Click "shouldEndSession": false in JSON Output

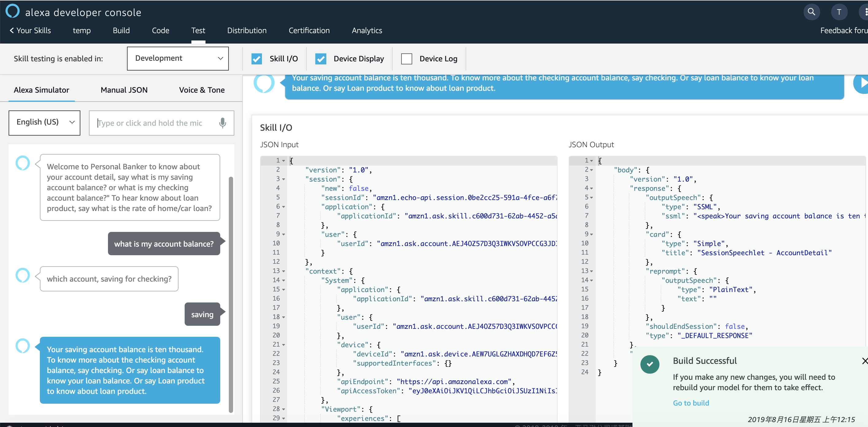coord(697,327)
